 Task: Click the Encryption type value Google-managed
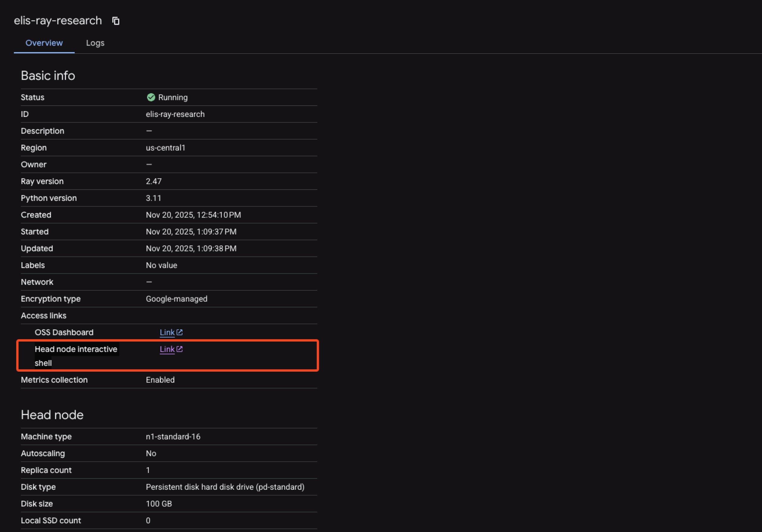(177, 298)
